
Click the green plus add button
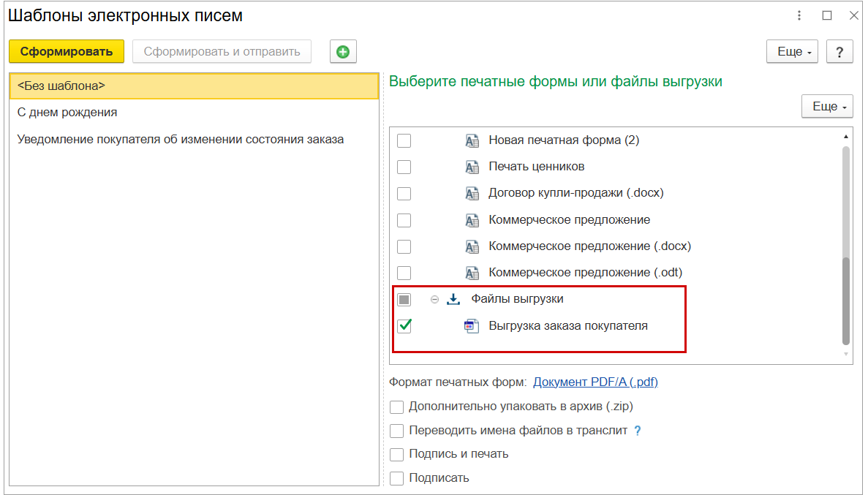pos(342,51)
